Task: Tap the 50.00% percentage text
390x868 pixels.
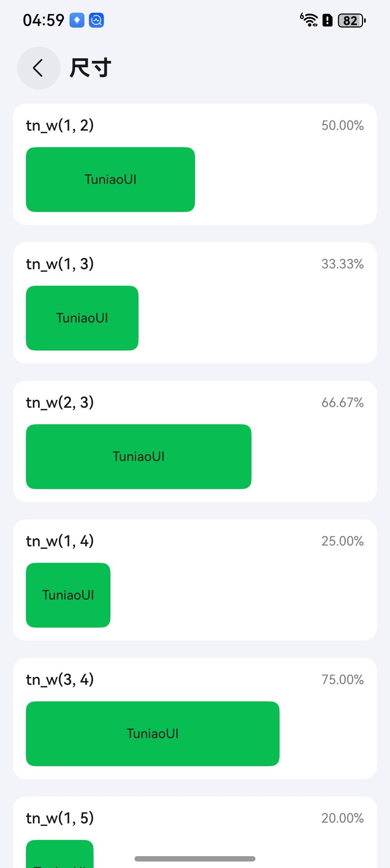Action: [342, 126]
